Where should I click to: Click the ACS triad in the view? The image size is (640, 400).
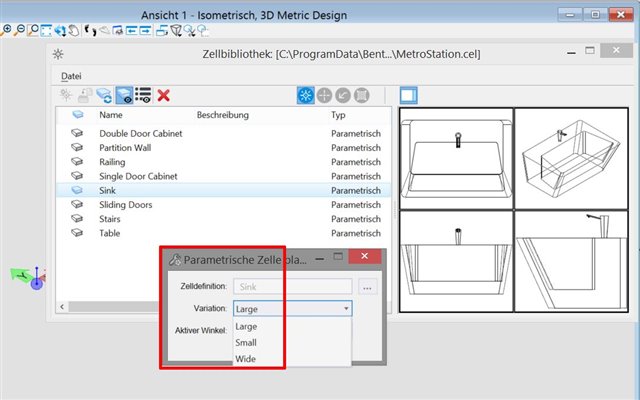point(29,279)
